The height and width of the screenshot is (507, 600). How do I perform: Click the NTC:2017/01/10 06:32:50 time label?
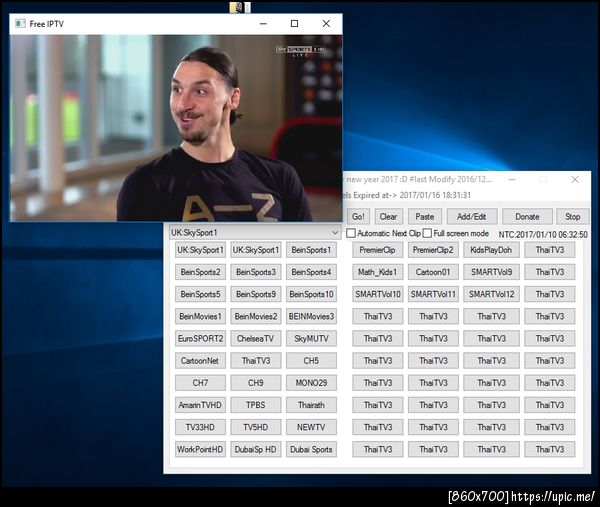coord(543,234)
